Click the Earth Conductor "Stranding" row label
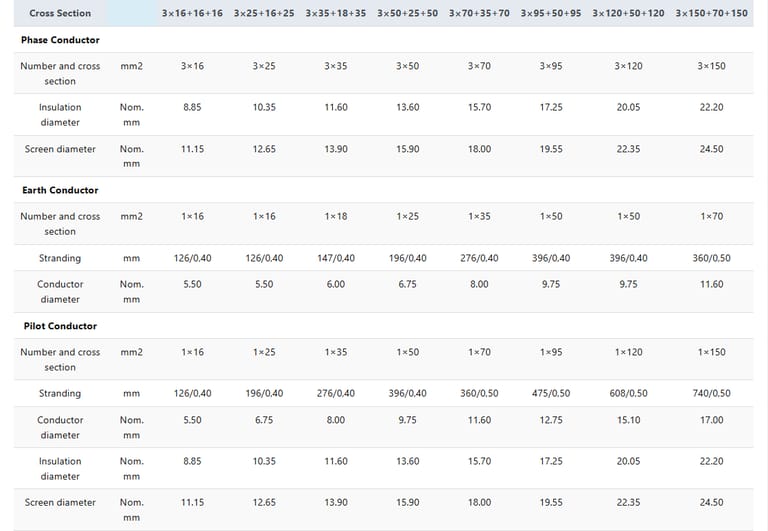This screenshot has height=531, width=768. pyautogui.click(x=60, y=258)
